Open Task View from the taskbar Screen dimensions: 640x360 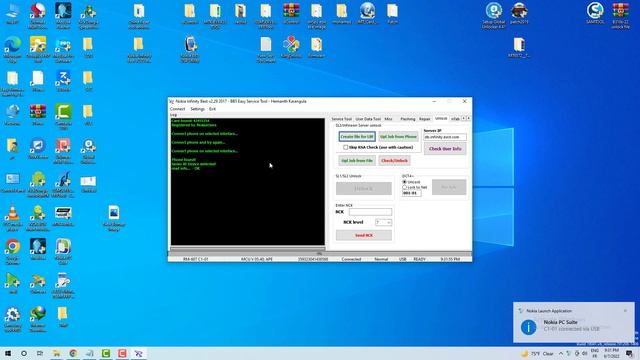pyautogui.click(x=40, y=353)
